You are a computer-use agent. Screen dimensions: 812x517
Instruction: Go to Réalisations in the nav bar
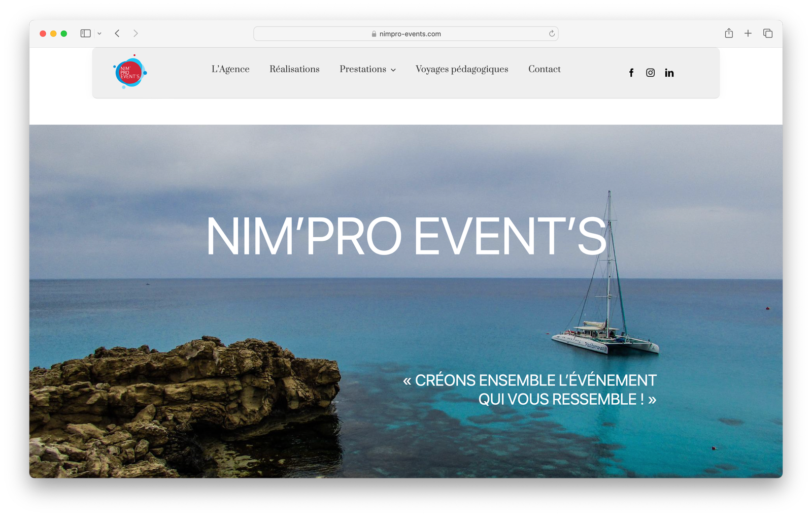294,69
